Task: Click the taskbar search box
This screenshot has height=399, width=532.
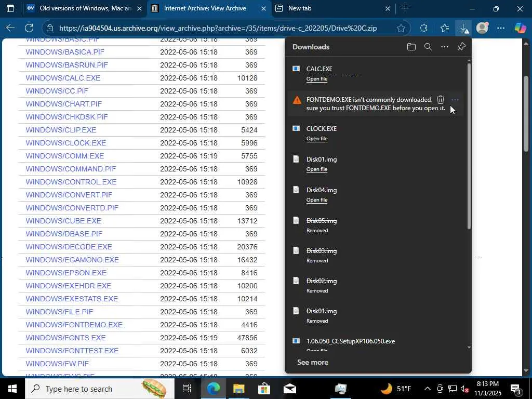Action: pyautogui.click(x=99, y=389)
